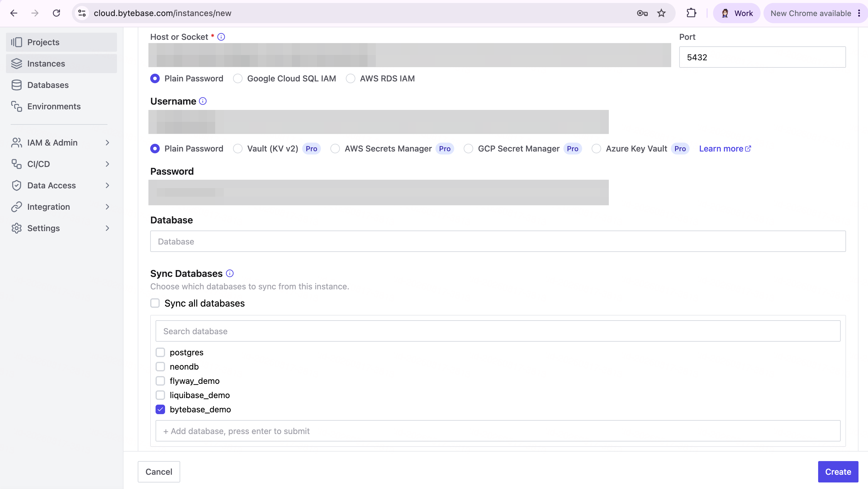Enable Sync all databases checkbox
Viewport: 868px width, 489px height.
click(155, 303)
